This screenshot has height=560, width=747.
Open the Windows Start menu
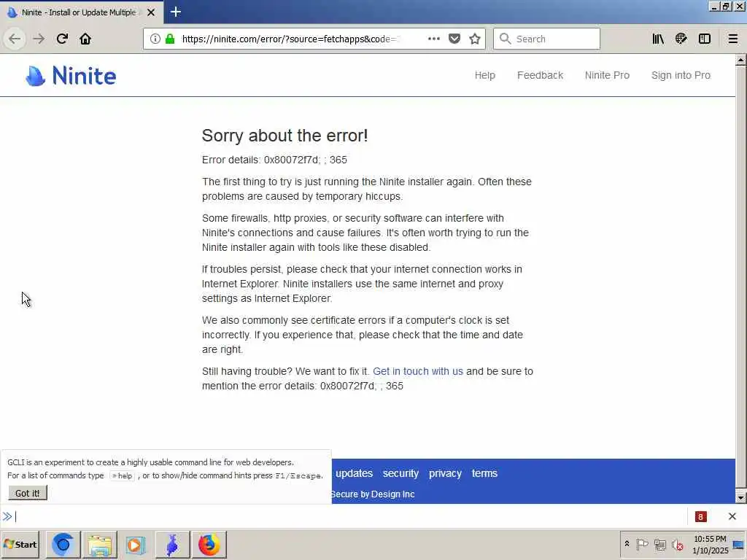[20, 544]
